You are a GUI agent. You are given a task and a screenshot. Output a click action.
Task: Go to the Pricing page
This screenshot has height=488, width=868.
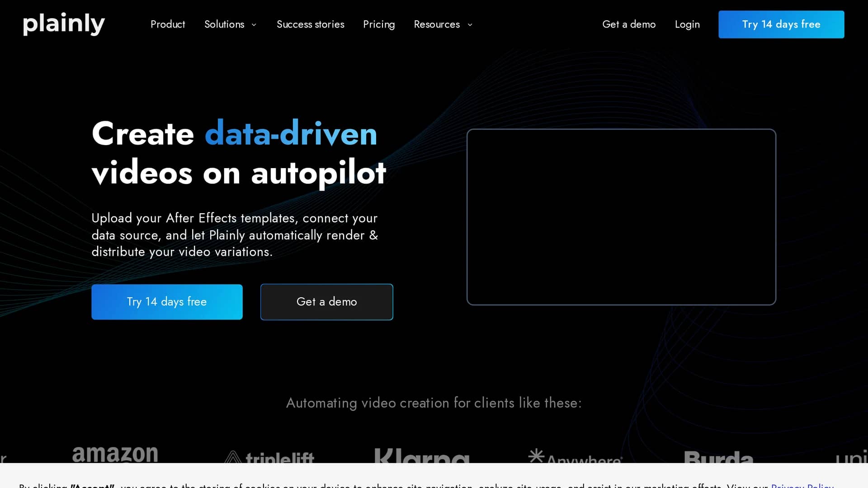379,24
